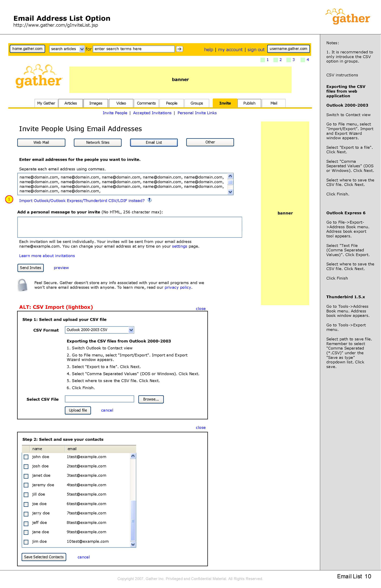The image size is (381, 588).
Task: Click Import Outlook/Thunderbird CSV/LDIF instead link
Action: [x=82, y=200]
